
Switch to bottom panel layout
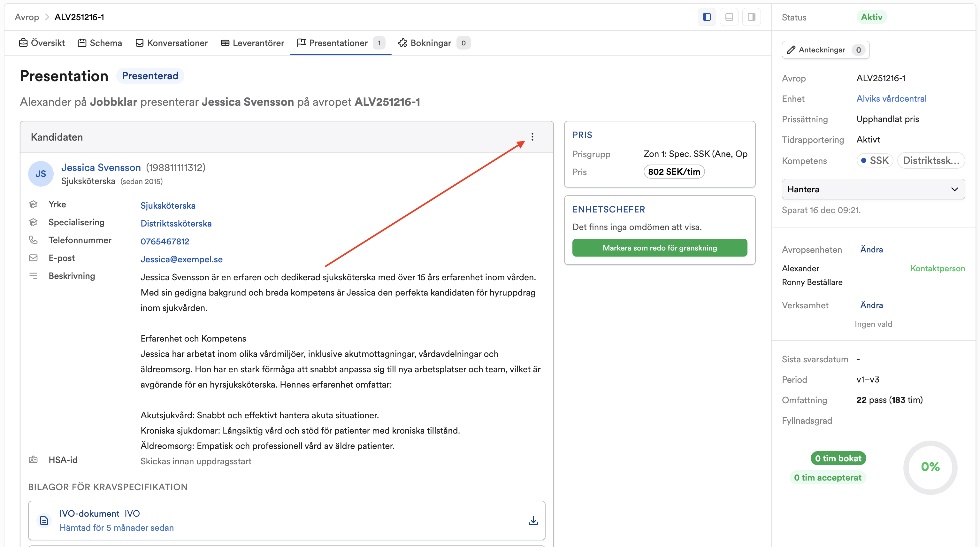729,17
